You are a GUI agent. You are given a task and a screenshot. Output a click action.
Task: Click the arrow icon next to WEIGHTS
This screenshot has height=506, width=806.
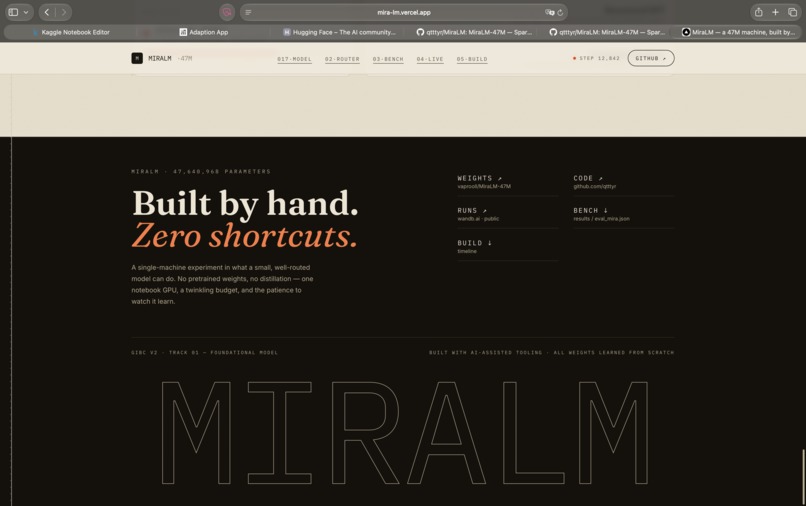click(500, 178)
